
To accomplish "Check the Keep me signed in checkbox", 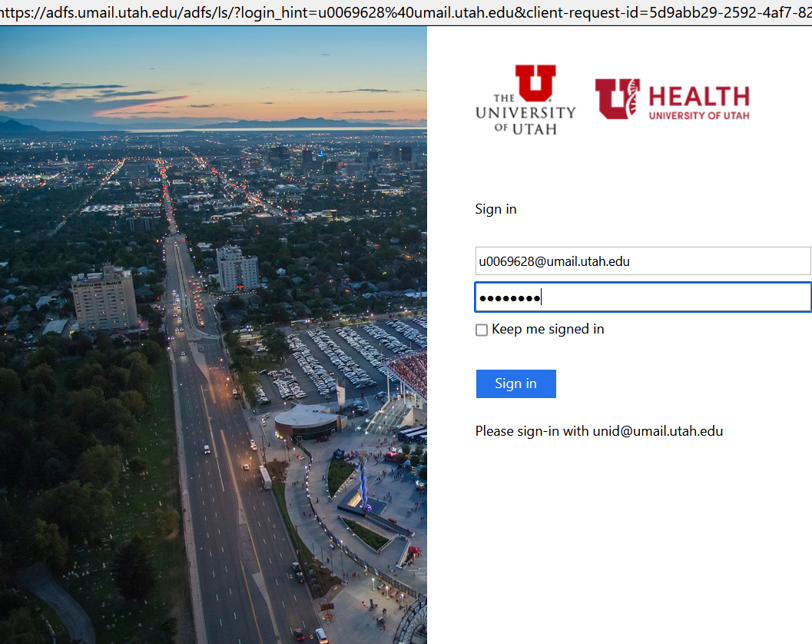I will pos(482,330).
